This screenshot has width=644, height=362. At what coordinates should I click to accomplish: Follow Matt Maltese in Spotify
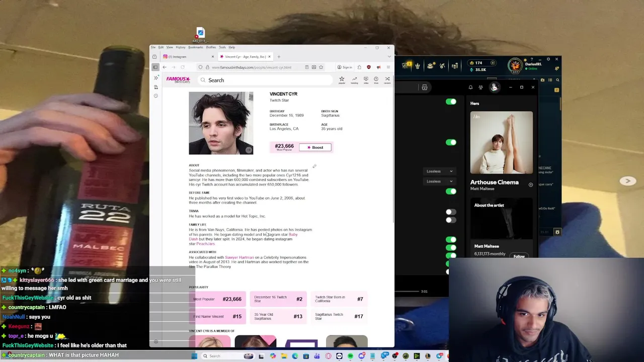click(x=519, y=256)
